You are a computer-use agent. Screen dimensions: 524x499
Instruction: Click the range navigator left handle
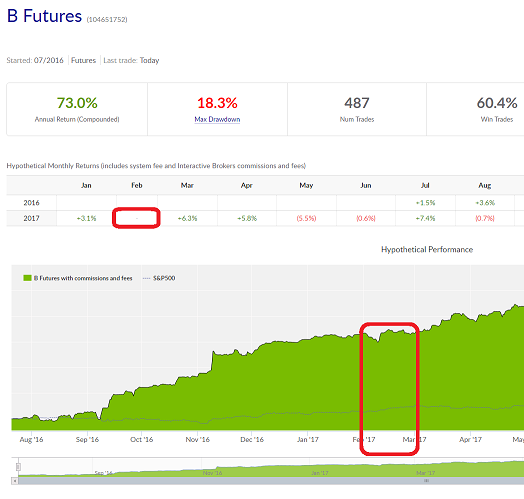click(x=18, y=467)
